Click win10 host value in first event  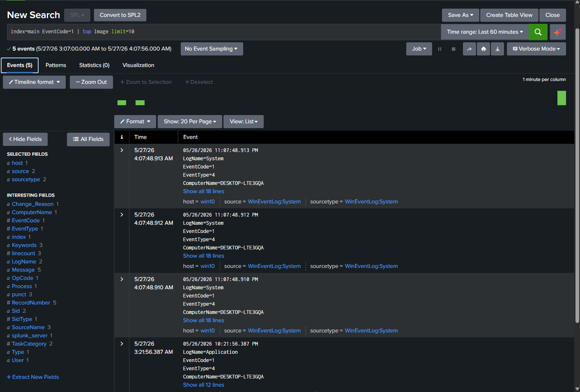tap(207, 202)
